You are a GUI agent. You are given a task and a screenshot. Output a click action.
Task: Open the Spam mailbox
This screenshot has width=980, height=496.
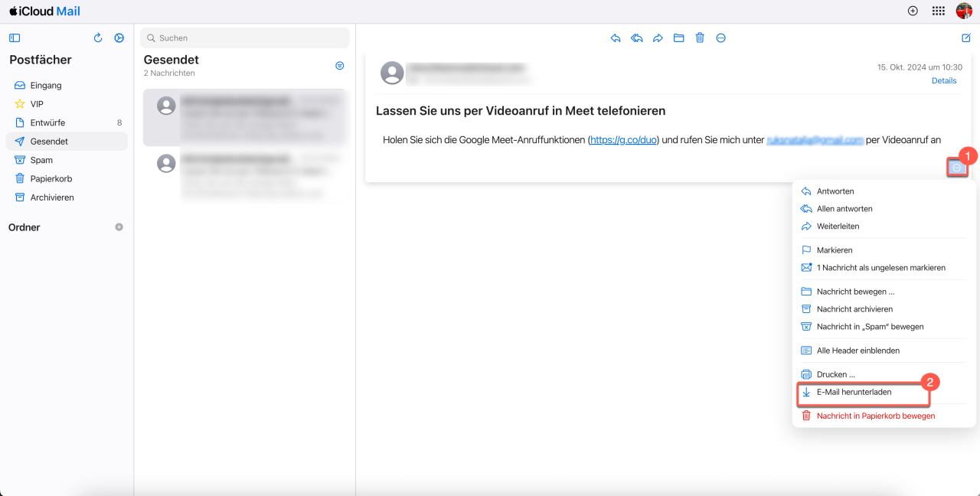pyautogui.click(x=67, y=160)
